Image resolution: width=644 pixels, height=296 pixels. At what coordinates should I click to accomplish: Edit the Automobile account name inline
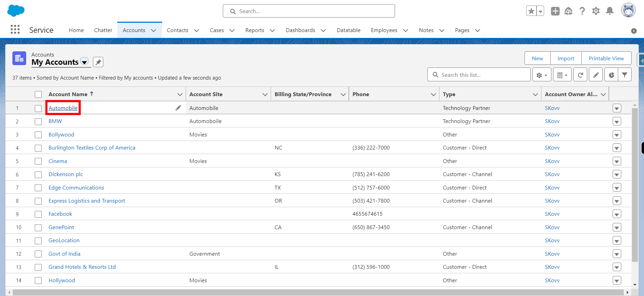pyautogui.click(x=178, y=108)
